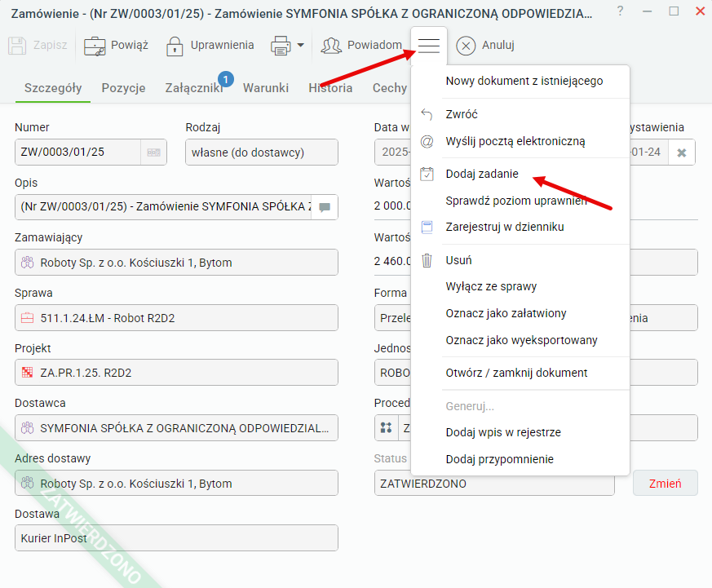This screenshot has width=712, height=588.
Task: Click the @ email icon in the menu
Action: click(x=427, y=142)
